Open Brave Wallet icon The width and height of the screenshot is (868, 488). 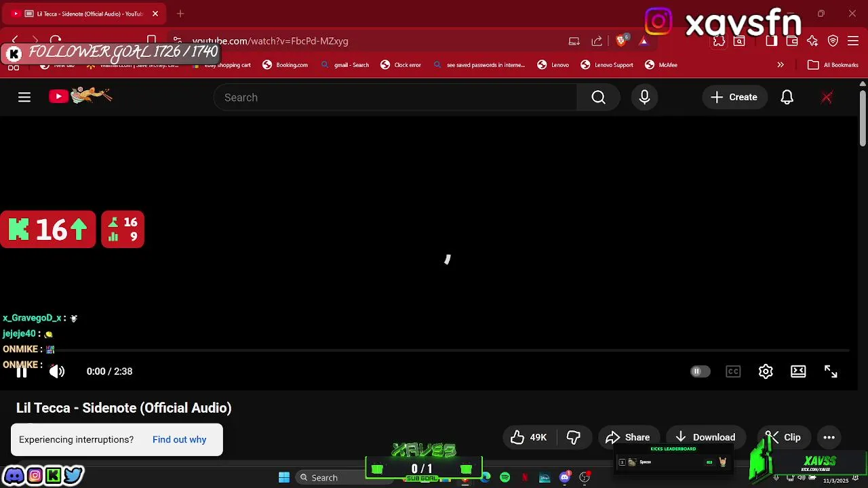[x=791, y=41]
